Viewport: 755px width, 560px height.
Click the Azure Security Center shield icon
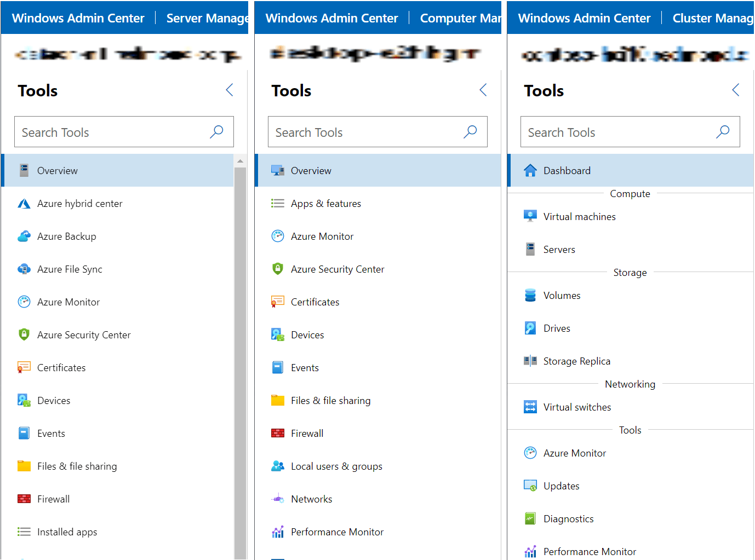[24, 334]
